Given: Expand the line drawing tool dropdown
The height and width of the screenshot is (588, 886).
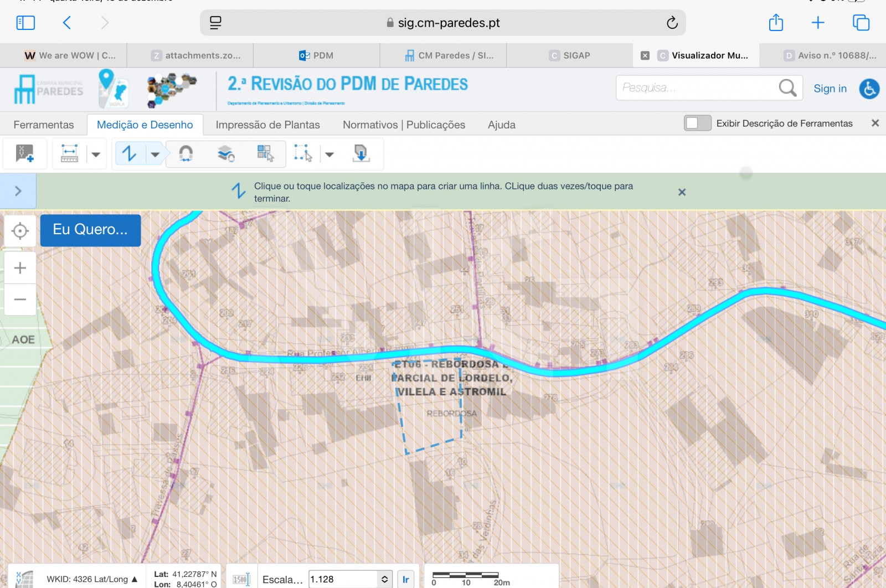Looking at the screenshot, I should click(155, 154).
